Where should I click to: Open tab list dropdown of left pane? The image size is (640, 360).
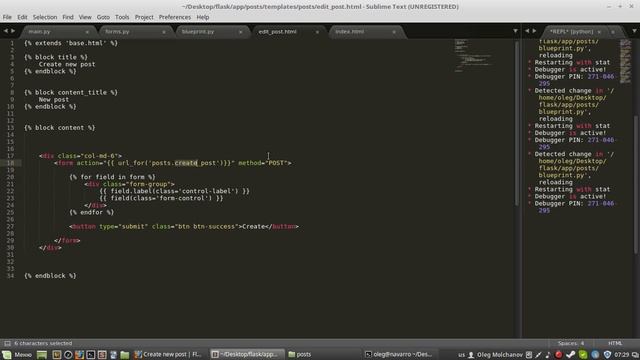(x=515, y=31)
